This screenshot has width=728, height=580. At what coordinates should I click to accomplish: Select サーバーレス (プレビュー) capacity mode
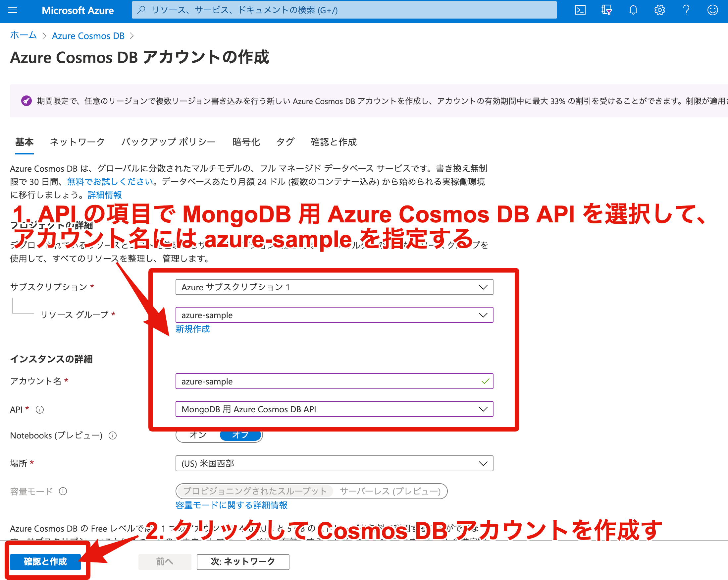390,491
